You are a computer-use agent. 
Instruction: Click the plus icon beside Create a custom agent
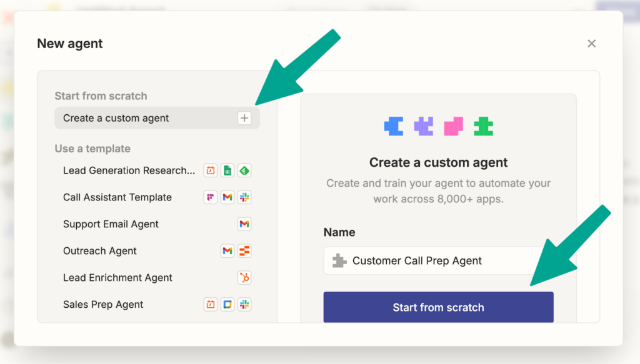click(x=244, y=118)
